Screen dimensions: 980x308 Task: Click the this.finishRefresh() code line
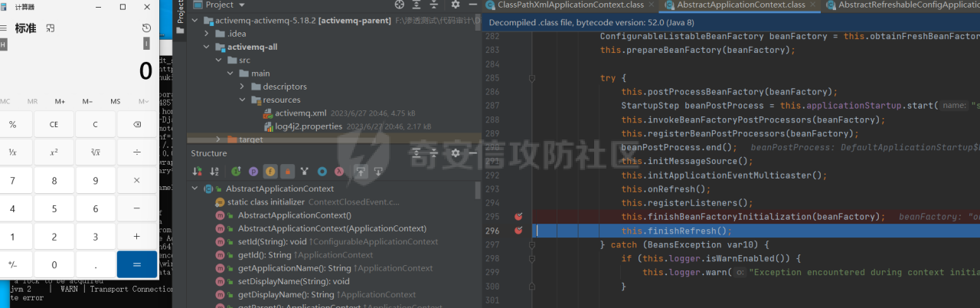coord(677,231)
